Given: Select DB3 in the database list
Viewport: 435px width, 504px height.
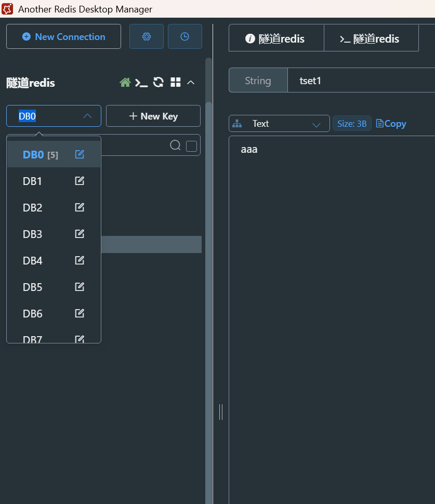Looking at the screenshot, I should coord(54,234).
